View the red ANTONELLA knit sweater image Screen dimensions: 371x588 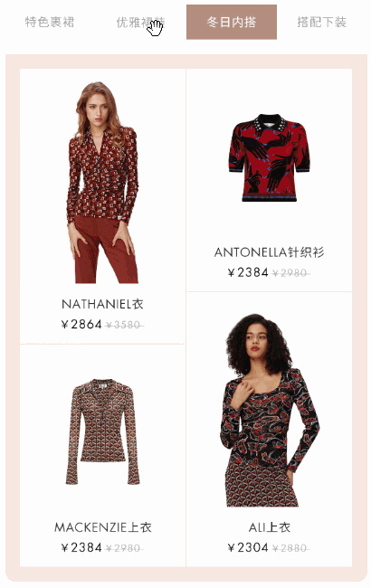270,158
